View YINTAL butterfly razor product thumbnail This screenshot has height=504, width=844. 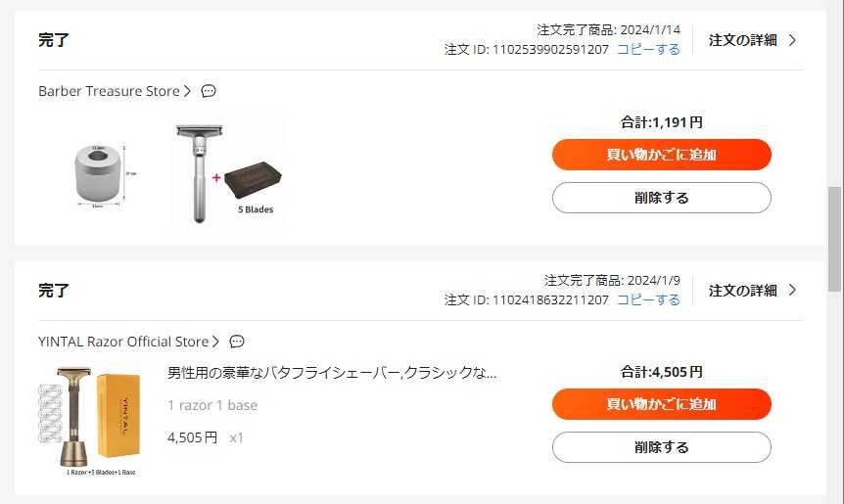coord(89,419)
